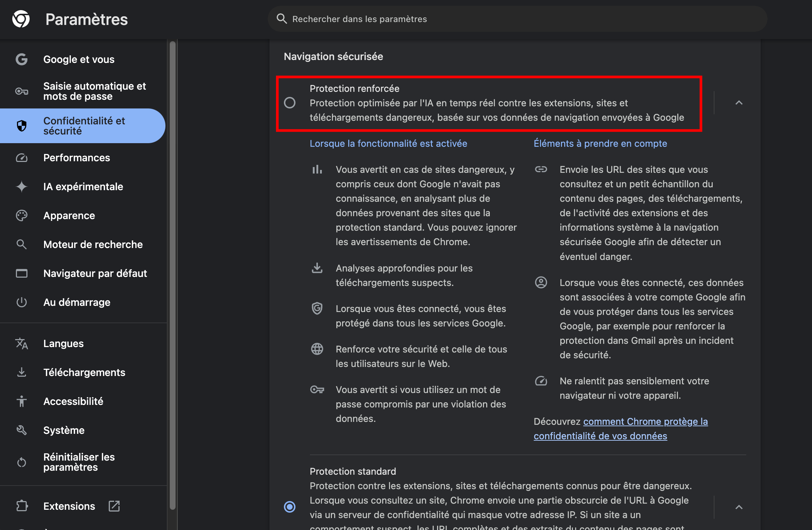
Task: Select the Protection renforcée radio button
Action: (290, 103)
